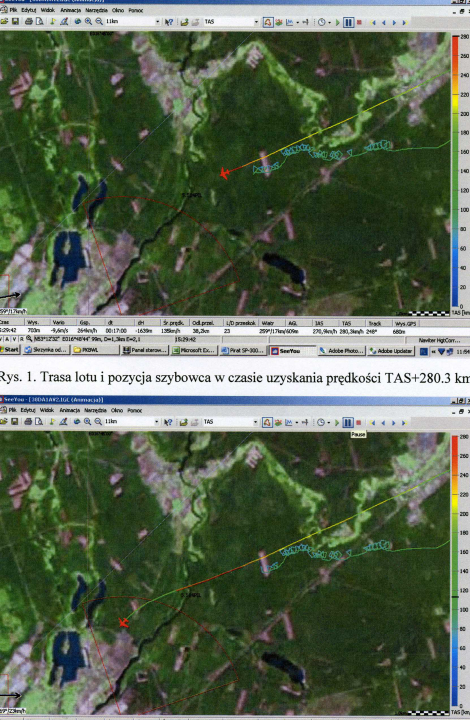Click TAS value 280,3km/h in status table
The image size is (470, 720).
pyautogui.click(x=352, y=331)
